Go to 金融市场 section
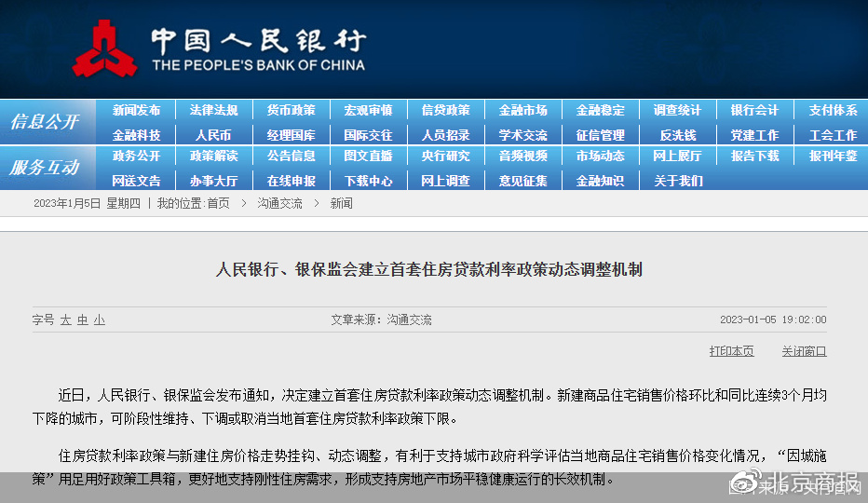 (x=522, y=110)
